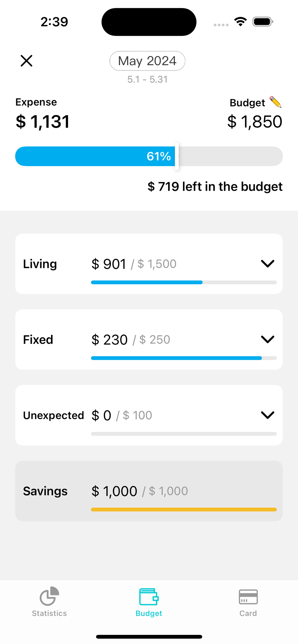Open the Card icon in bottom bar
Screen dimensions: 298x644
248,597
